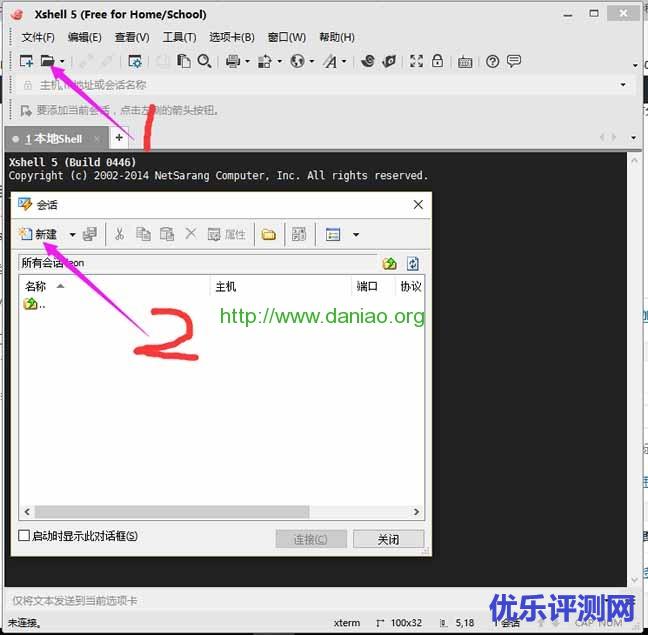Click the horizontal scrollbar in session list
Screen dimensions: 648x635
coord(172,512)
